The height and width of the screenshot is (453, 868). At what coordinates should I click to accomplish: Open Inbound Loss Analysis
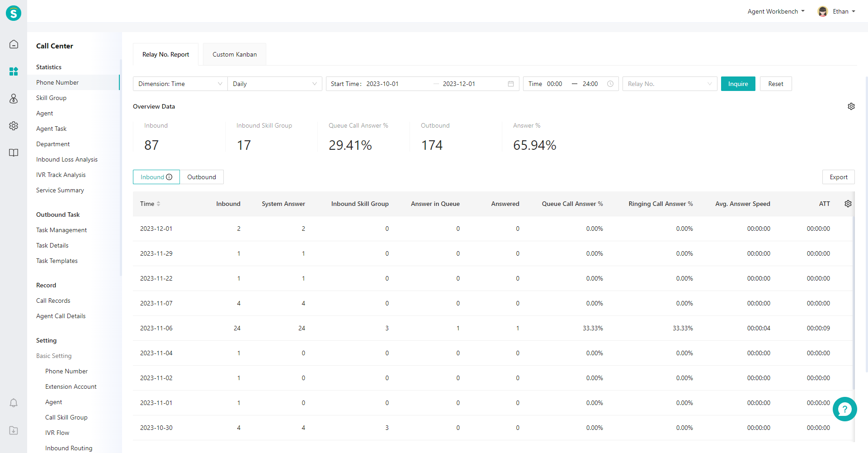(67, 159)
